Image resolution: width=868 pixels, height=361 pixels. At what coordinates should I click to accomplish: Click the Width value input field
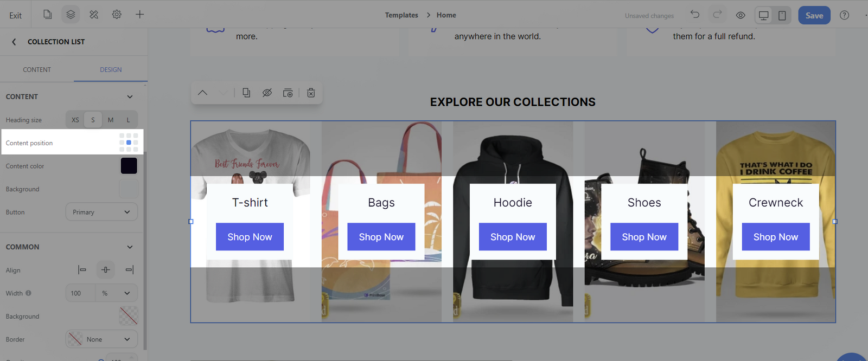80,293
